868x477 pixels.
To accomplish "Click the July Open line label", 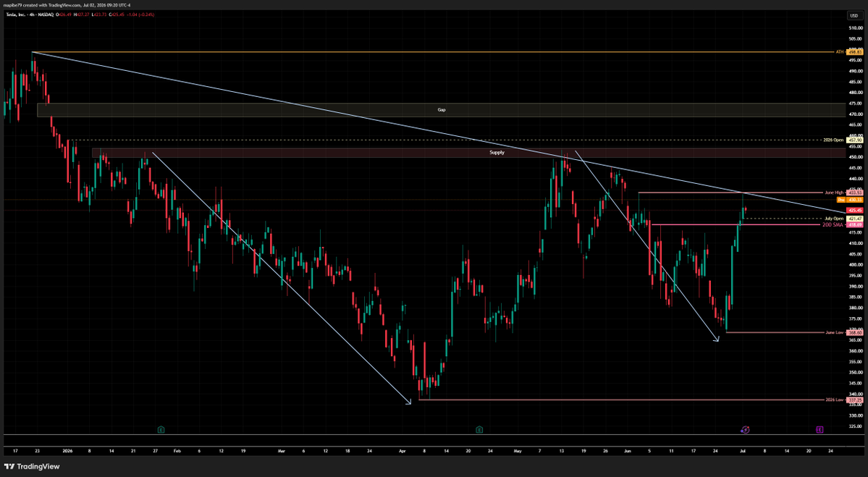I will pyautogui.click(x=834, y=219).
